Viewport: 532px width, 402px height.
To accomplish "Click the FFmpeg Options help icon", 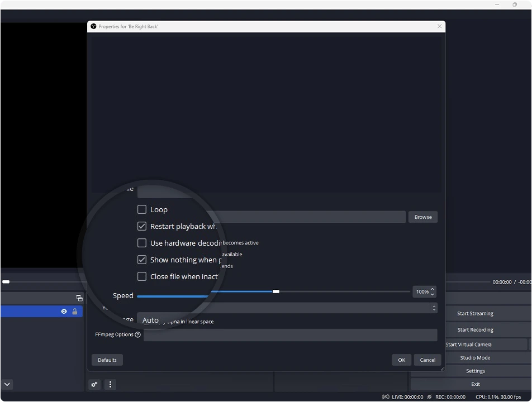I will [137, 334].
